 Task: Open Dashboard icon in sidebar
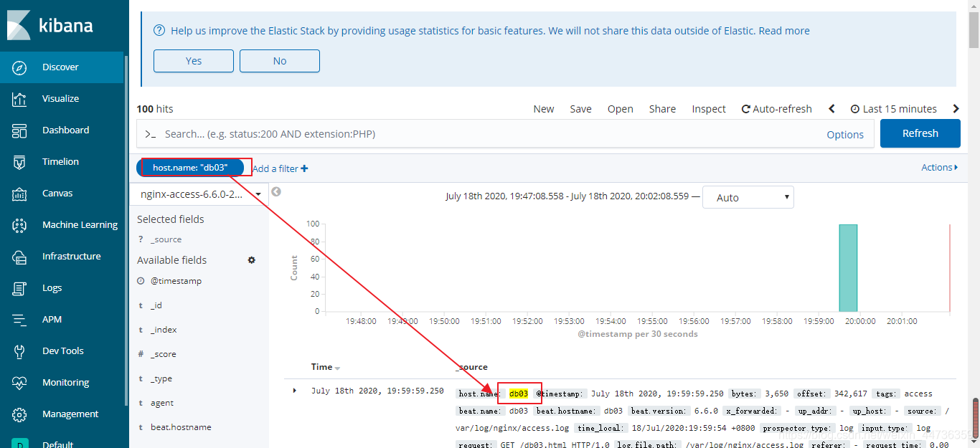20,130
